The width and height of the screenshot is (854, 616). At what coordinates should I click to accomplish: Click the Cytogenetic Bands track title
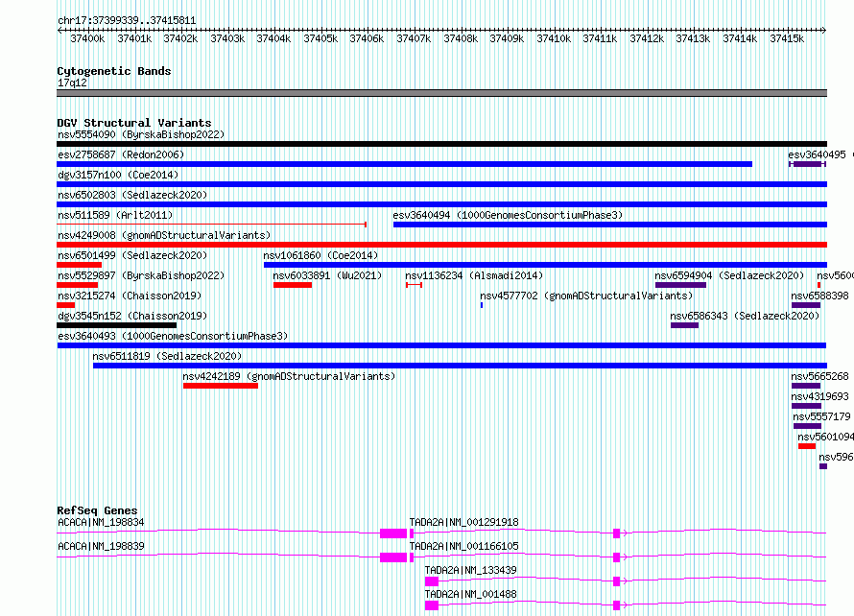coord(113,71)
